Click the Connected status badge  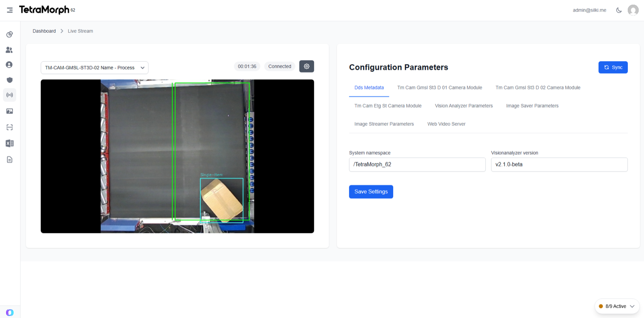[x=280, y=66]
